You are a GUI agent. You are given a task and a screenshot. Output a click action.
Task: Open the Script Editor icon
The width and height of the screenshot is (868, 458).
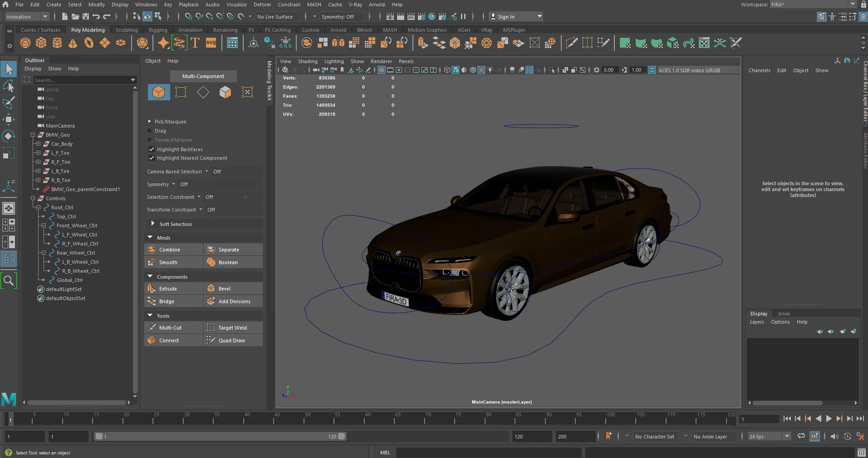(x=862, y=453)
